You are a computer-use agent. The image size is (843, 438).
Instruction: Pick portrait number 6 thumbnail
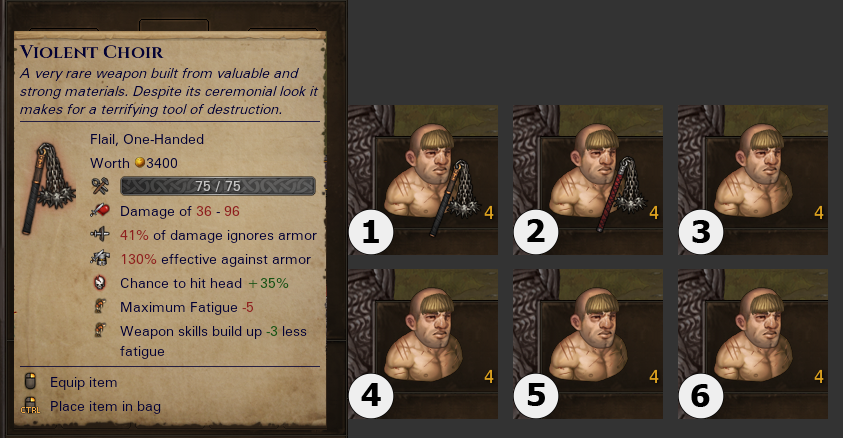click(753, 344)
